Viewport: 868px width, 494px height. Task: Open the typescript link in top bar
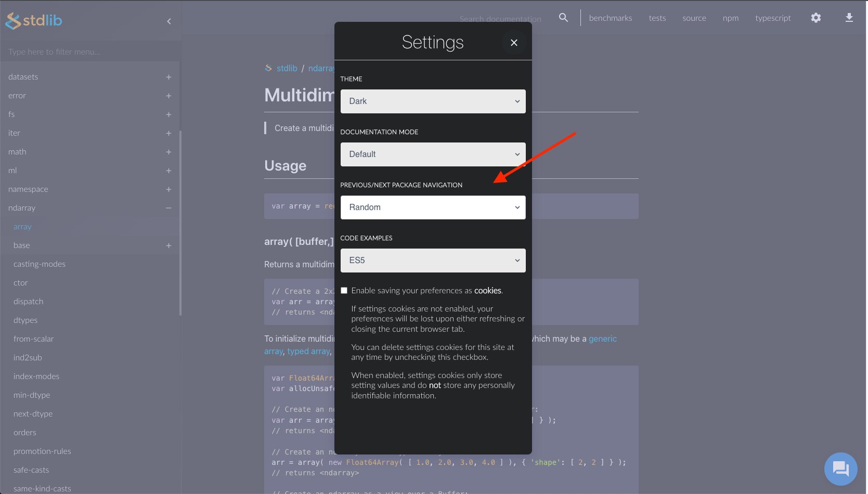[x=773, y=18]
